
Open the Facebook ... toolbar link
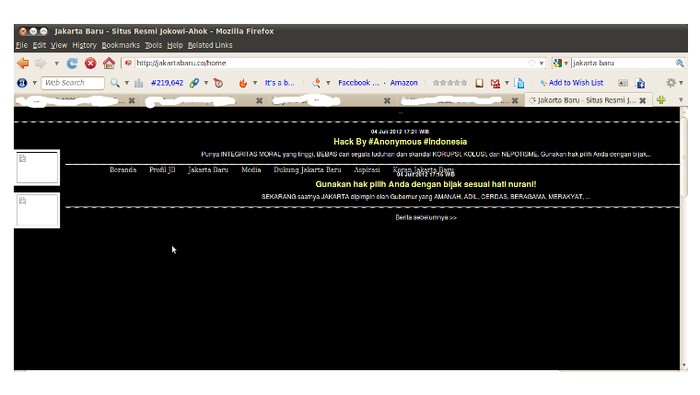[358, 83]
